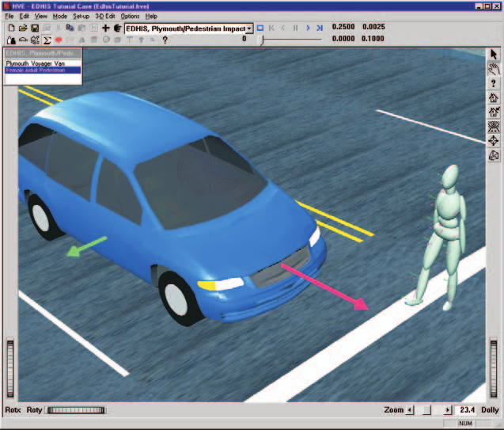The image size is (504, 430).
Task: Click the 0.2500 time value
Action: pyautogui.click(x=343, y=27)
